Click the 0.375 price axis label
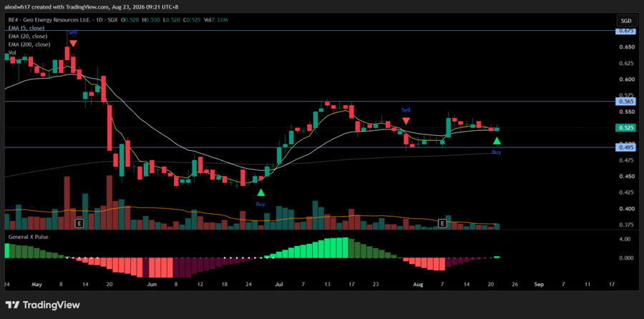The width and height of the screenshot is (644, 319). tap(625, 225)
